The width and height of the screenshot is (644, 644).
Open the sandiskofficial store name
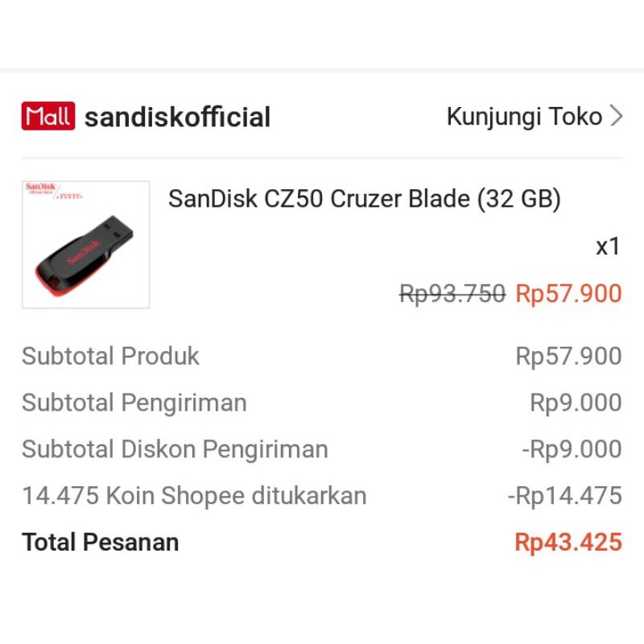pos(178,118)
